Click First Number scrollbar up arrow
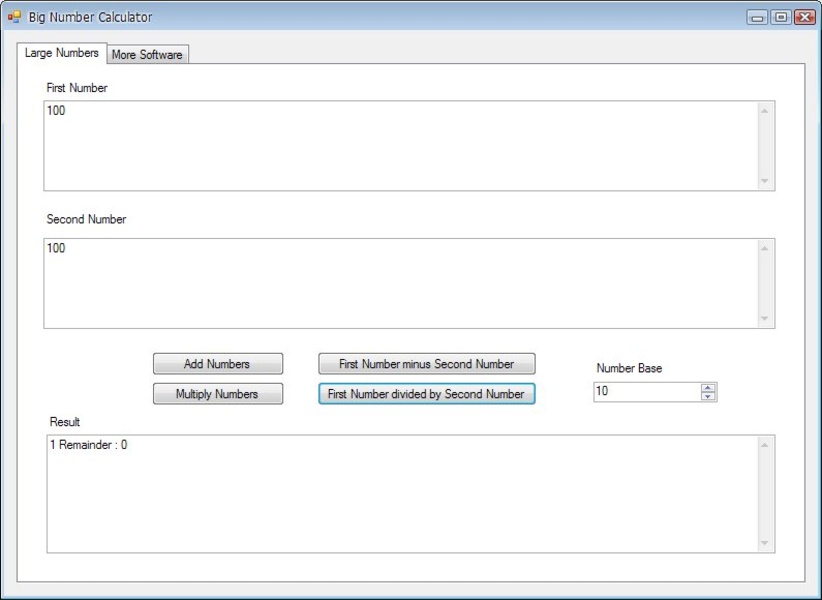822x600 pixels. 765,110
